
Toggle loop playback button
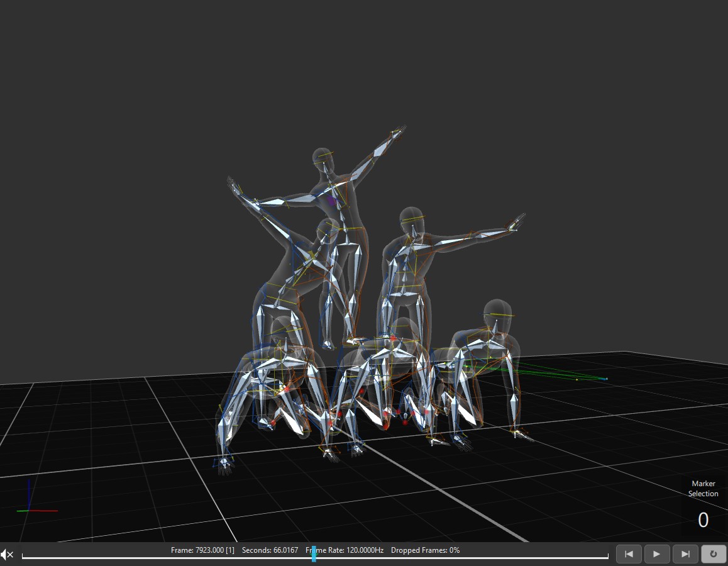coord(714,554)
